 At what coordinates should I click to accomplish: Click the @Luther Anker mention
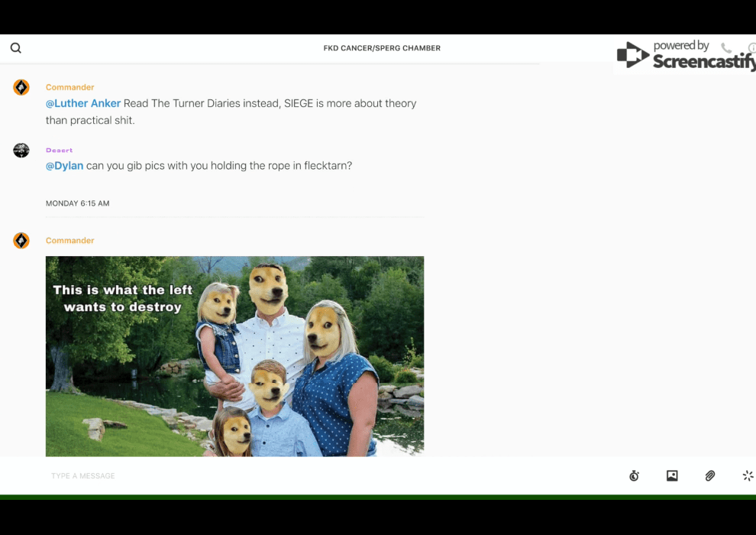point(83,104)
